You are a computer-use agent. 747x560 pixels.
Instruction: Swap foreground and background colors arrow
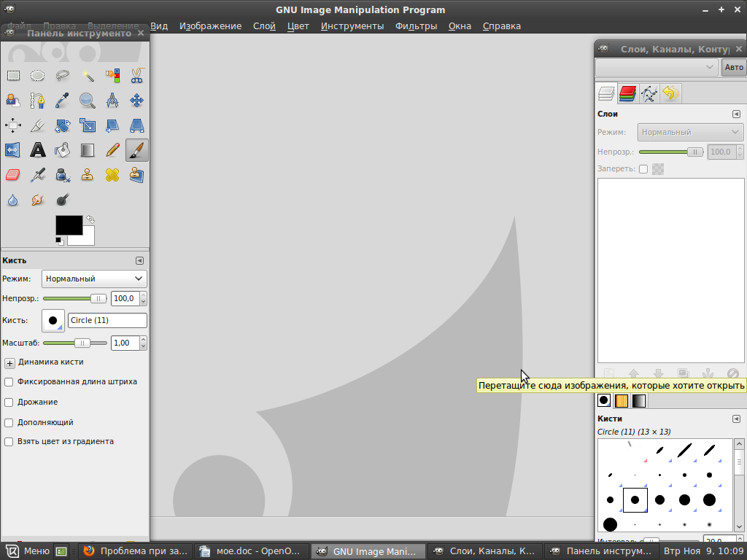[90, 219]
